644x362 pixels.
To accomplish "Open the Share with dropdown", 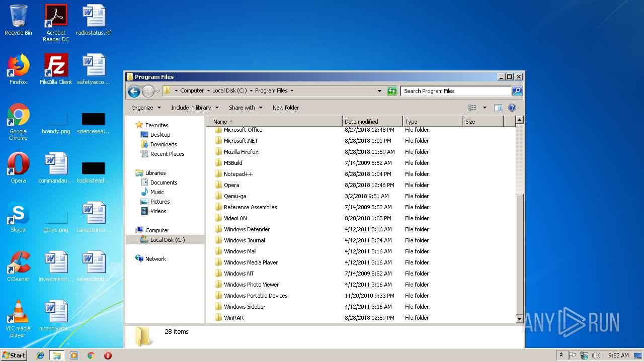I will 246,108.
